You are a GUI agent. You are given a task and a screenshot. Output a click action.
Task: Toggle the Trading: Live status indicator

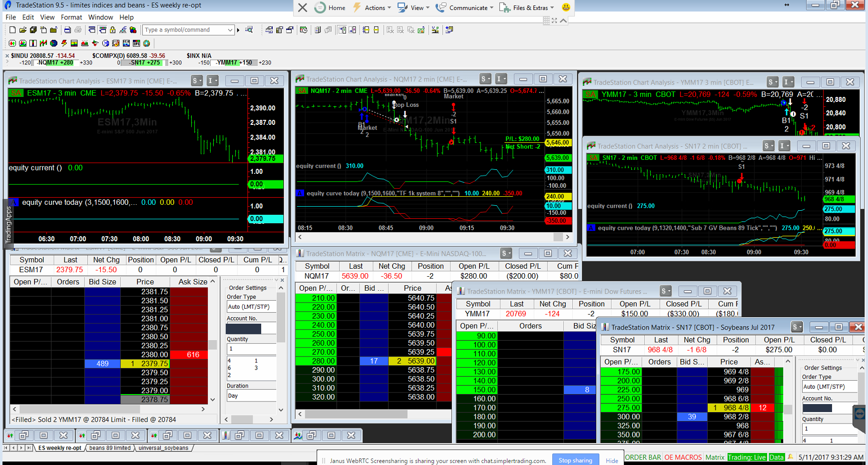pyautogui.click(x=747, y=457)
